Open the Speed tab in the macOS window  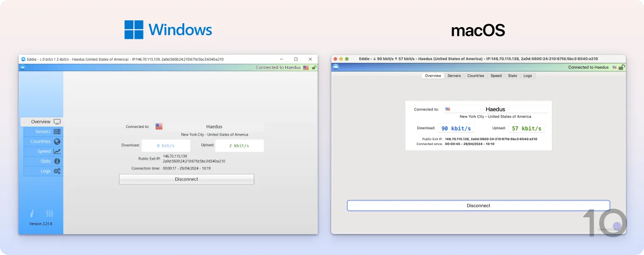tap(496, 76)
